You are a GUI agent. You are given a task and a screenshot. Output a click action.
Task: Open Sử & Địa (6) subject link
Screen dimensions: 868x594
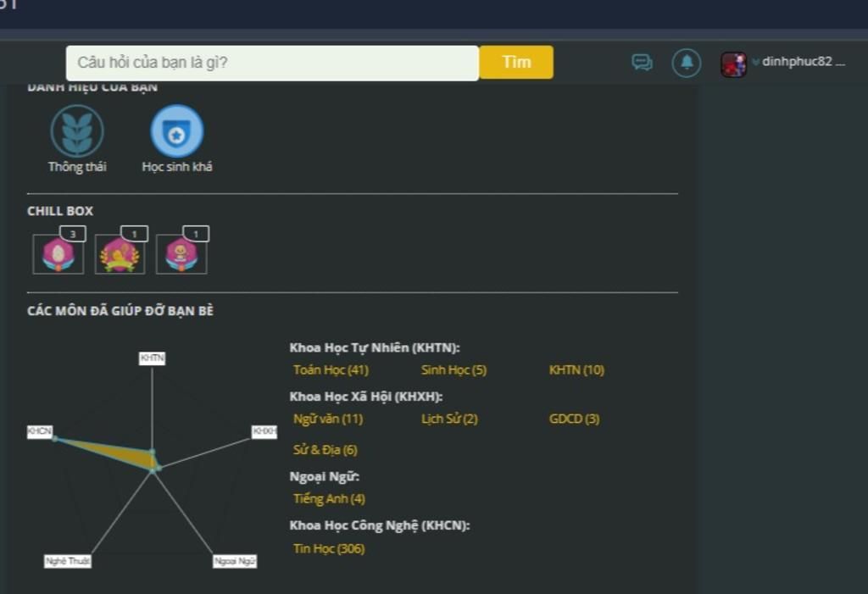pos(325,450)
